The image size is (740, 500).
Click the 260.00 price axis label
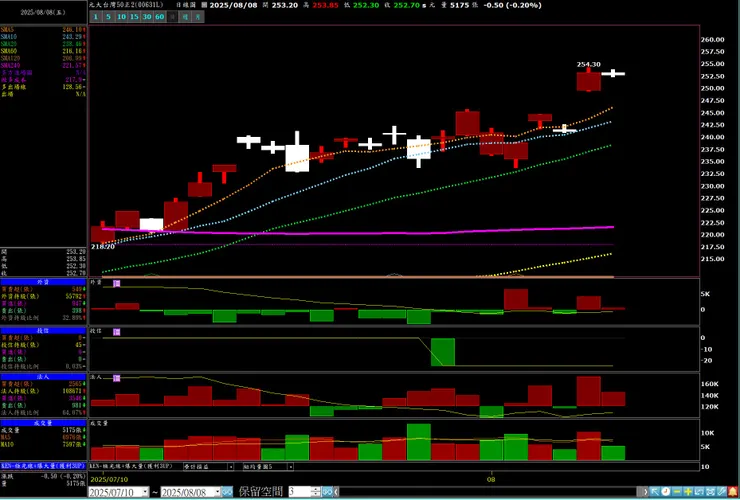coord(713,40)
